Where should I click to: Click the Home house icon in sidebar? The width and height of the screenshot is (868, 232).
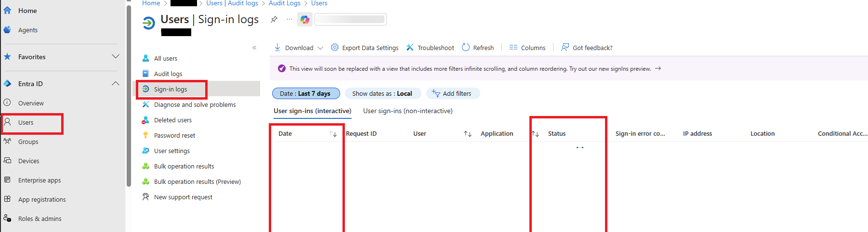(7, 10)
